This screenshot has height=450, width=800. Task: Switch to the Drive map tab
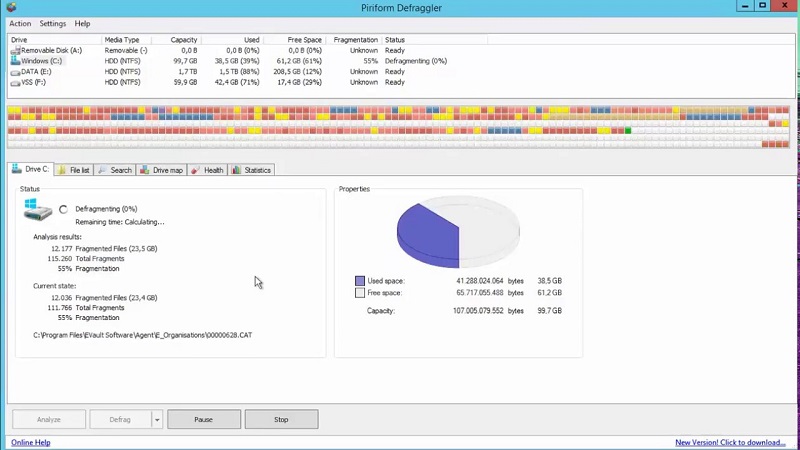(162, 170)
